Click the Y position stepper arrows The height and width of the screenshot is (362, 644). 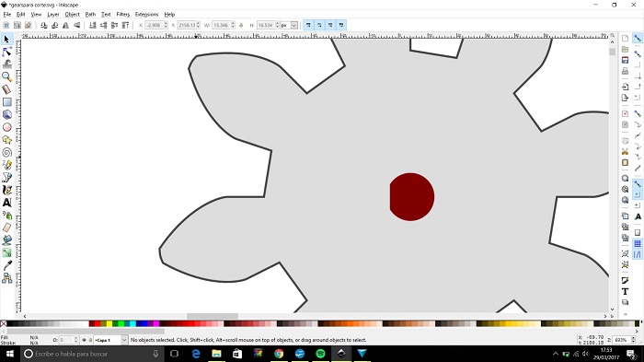point(199,25)
